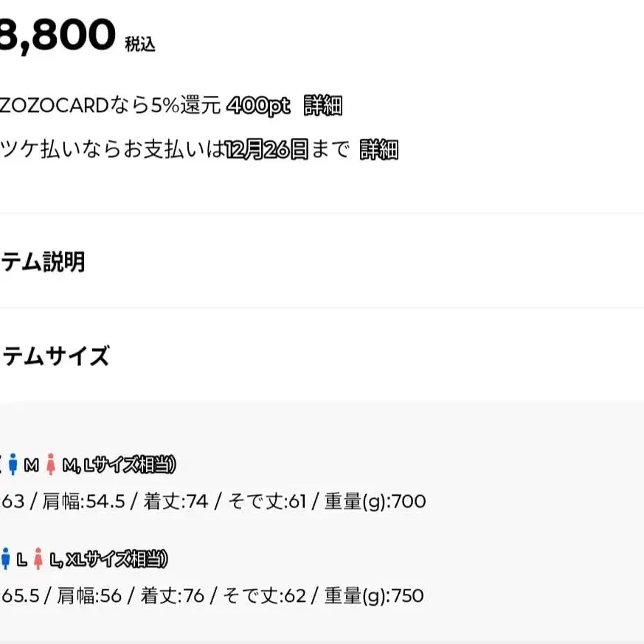Expand the アイテムサイズ section

coord(55,356)
